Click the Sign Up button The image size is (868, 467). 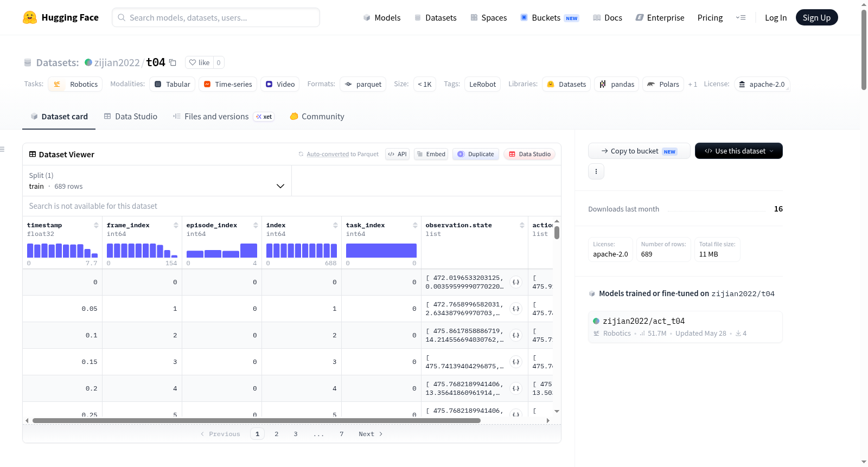(x=817, y=18)
